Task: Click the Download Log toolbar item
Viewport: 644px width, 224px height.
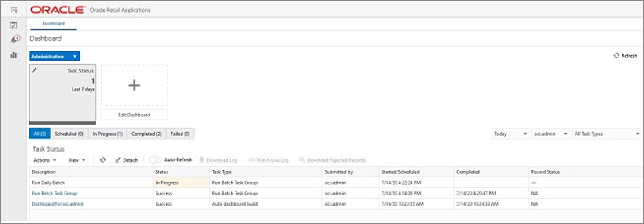Action: click(x=218, y=160)
